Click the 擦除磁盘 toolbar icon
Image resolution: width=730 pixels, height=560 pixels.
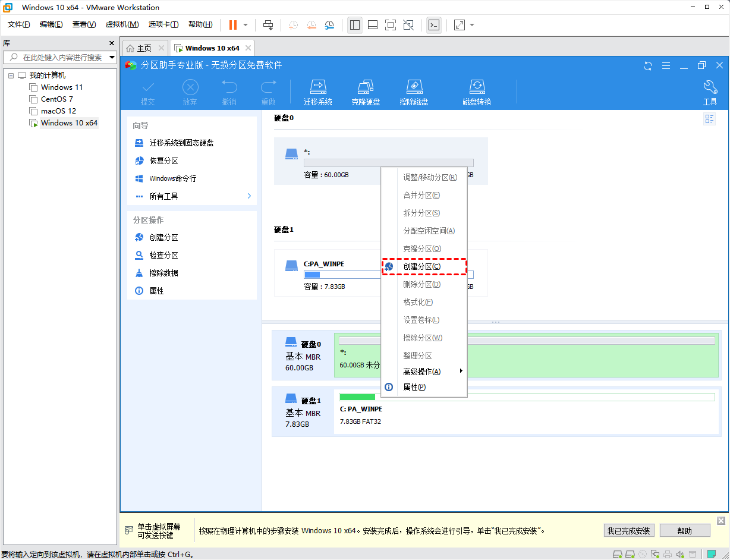pyautogui.click(x=414, y=87)
